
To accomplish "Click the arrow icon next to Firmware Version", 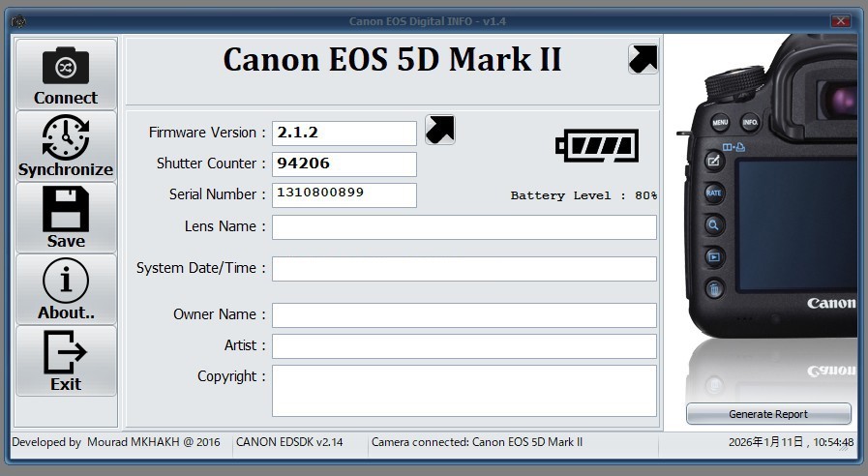I will pyautogui.click(x=440, y=130).
